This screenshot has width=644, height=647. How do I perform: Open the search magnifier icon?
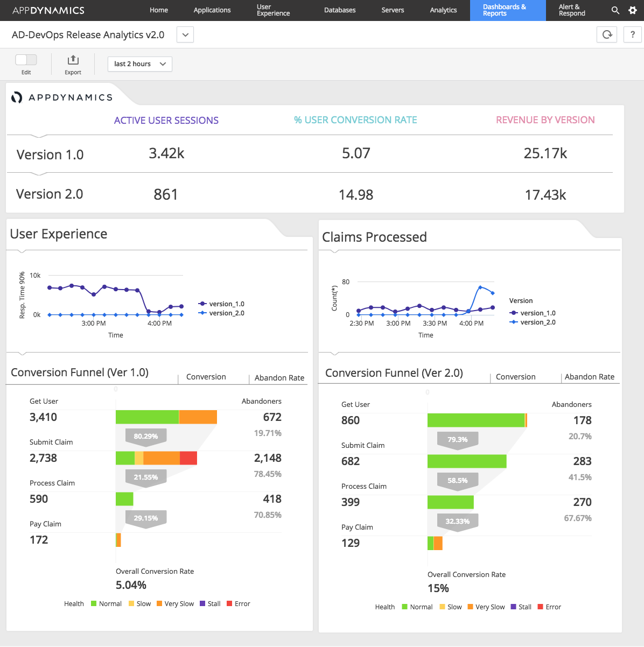point(615,10)
